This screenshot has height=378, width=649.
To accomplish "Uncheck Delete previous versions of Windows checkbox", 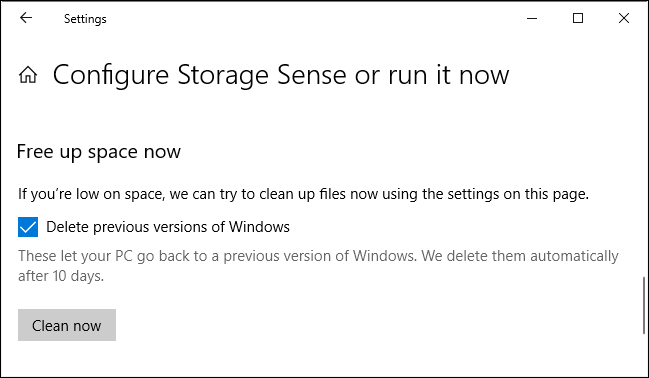I will coord(28,227).
